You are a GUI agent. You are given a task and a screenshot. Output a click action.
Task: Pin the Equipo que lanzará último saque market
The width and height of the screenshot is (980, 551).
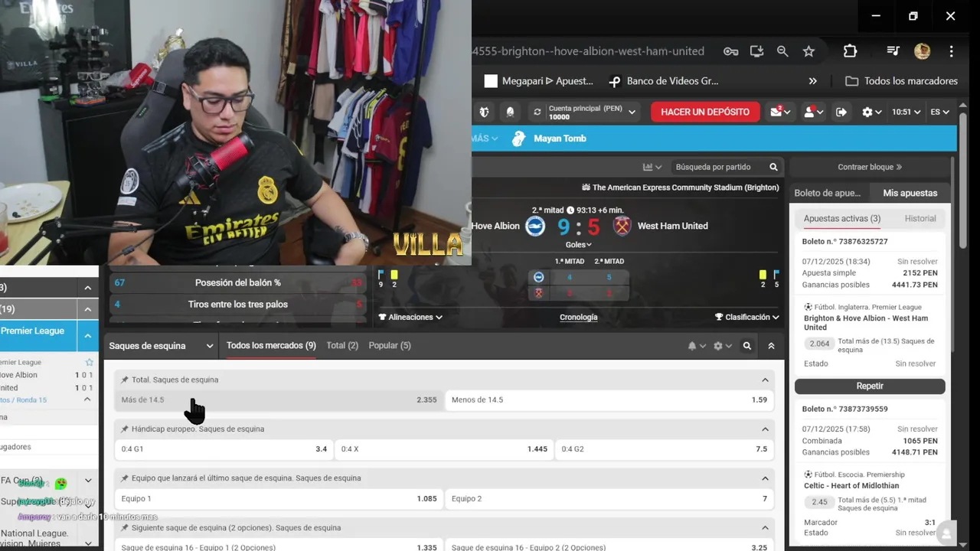[125, 478]
